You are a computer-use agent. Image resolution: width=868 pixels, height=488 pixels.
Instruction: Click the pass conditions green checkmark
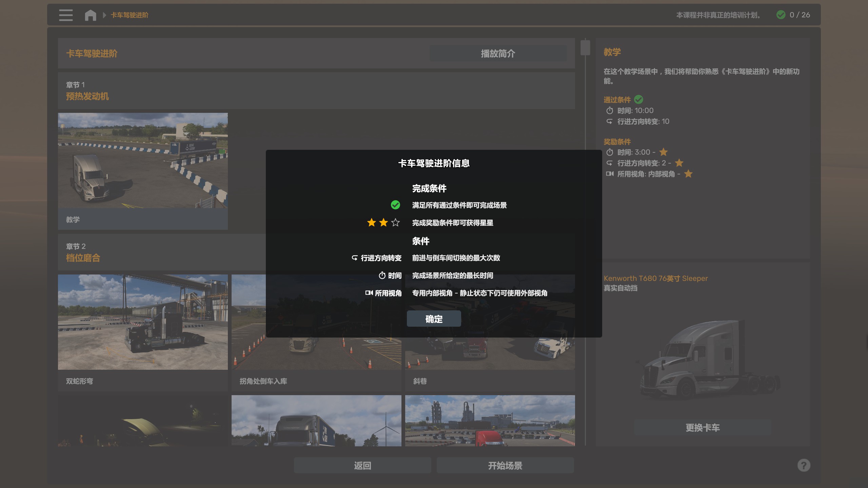[x=638, y=100]
